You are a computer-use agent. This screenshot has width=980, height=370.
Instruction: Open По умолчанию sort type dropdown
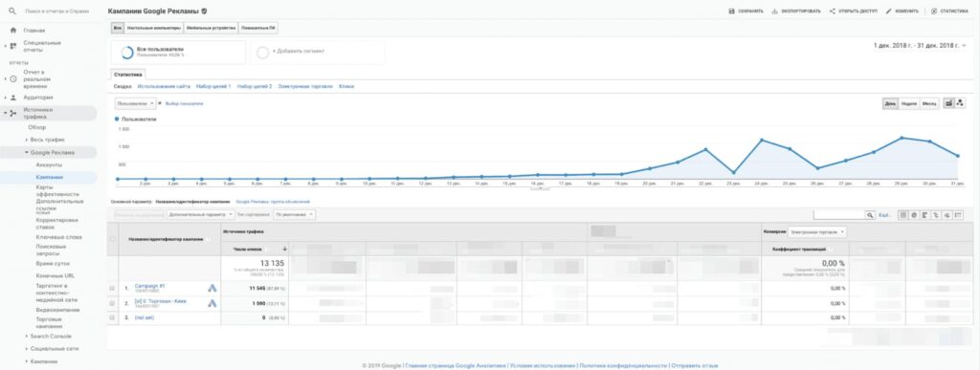[x=295, y=214]
